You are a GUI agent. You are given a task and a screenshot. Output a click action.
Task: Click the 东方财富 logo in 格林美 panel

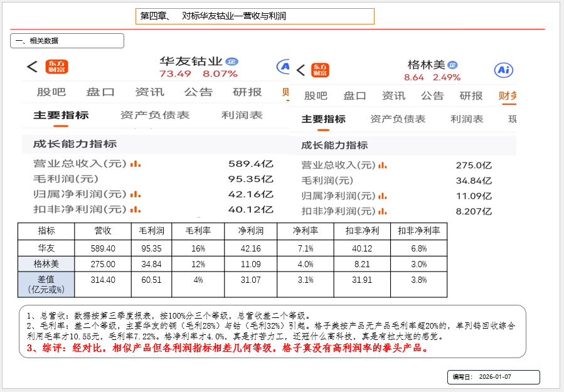[x=320, y=70]
